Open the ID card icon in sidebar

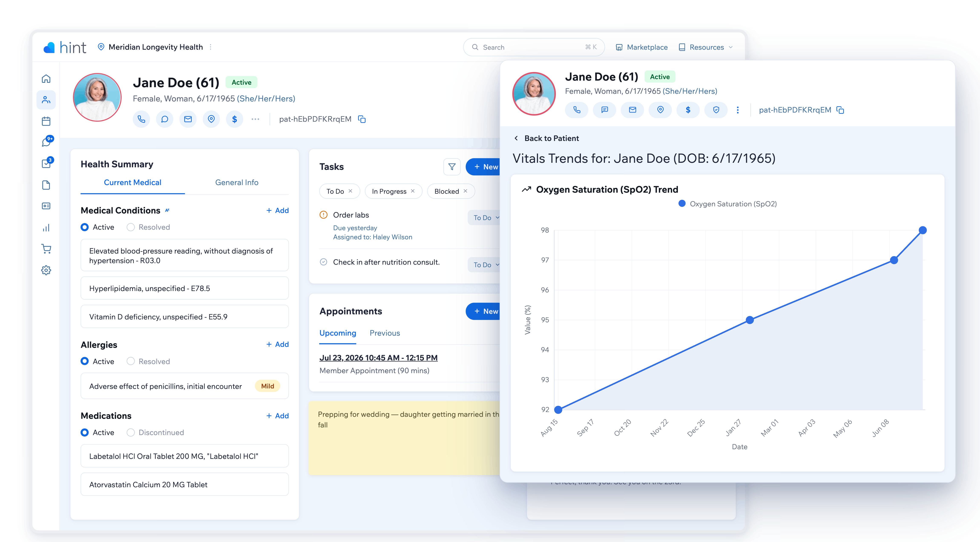point(46,206)
